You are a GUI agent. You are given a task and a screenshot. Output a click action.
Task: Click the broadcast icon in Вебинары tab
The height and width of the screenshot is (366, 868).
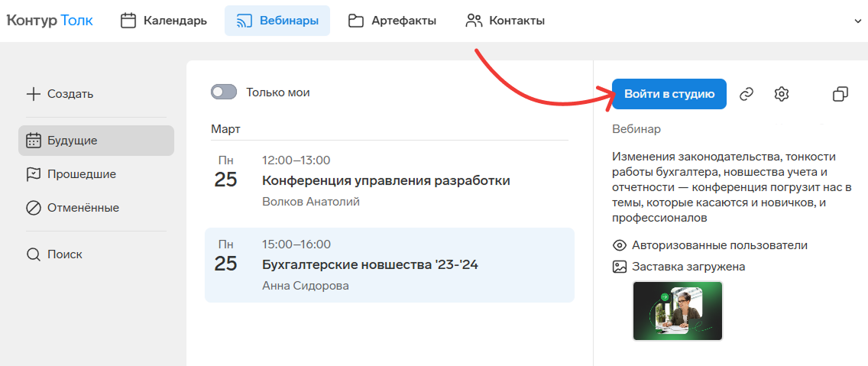coord(245,21)
